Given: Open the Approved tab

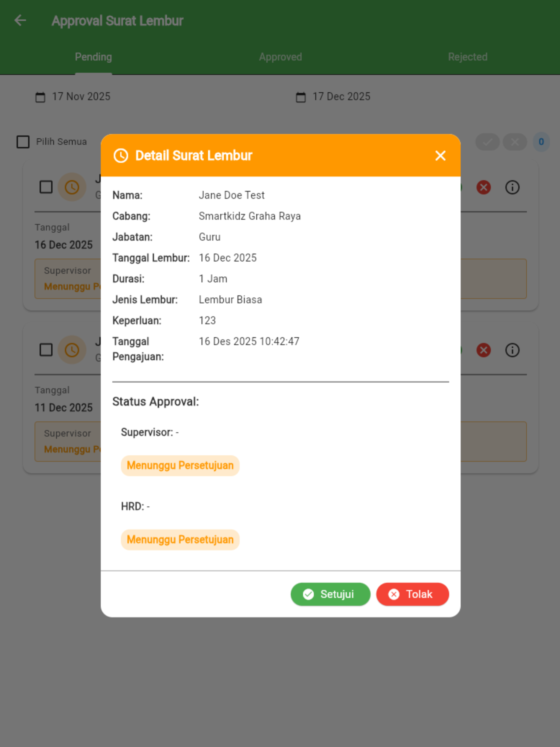Looking at the screenshot, I should pos(280,57).
